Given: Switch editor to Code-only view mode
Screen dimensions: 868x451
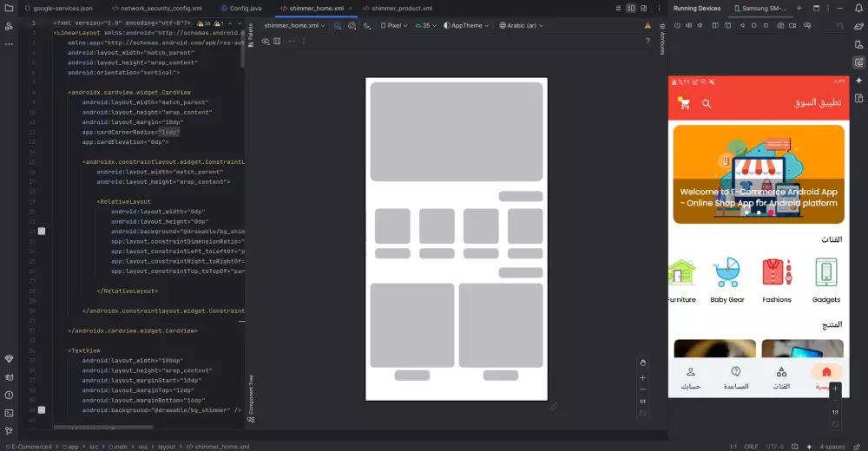Looking at the screenshot, I should [x=618, y=9].
